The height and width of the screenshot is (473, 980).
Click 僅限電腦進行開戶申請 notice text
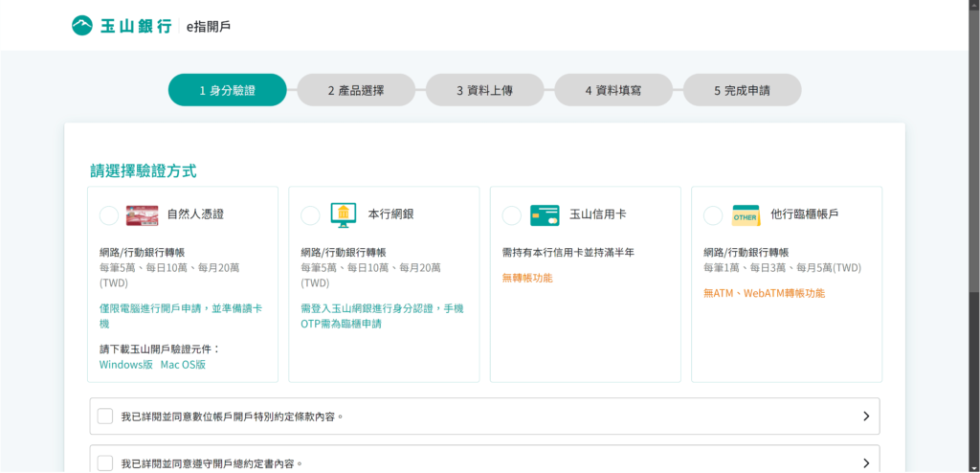(x=181, y=316)
